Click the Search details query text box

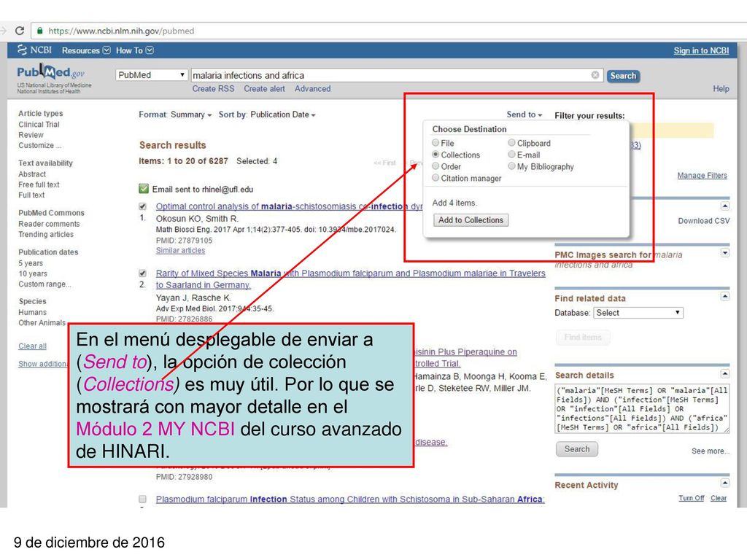tap(642, 409)
